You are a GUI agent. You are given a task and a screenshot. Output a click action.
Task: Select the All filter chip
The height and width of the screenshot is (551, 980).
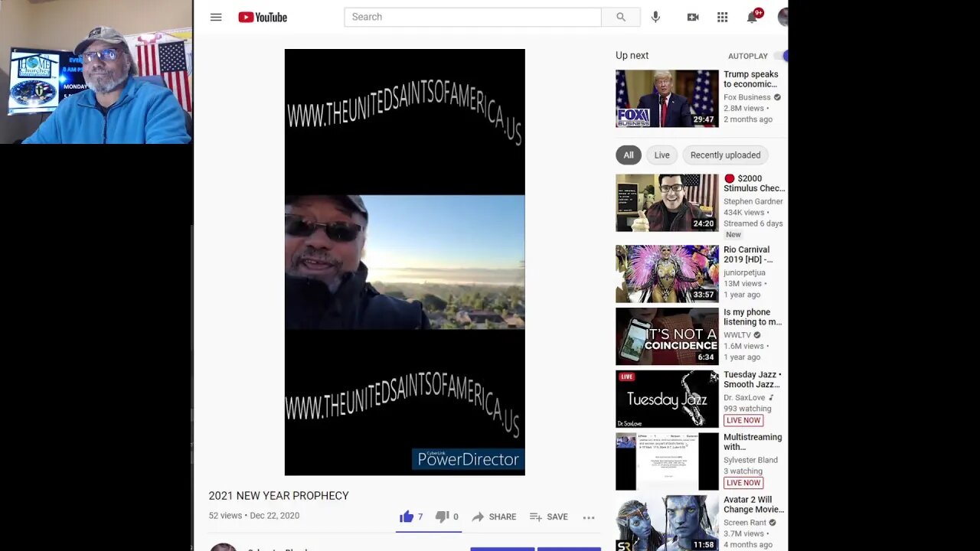628,155
